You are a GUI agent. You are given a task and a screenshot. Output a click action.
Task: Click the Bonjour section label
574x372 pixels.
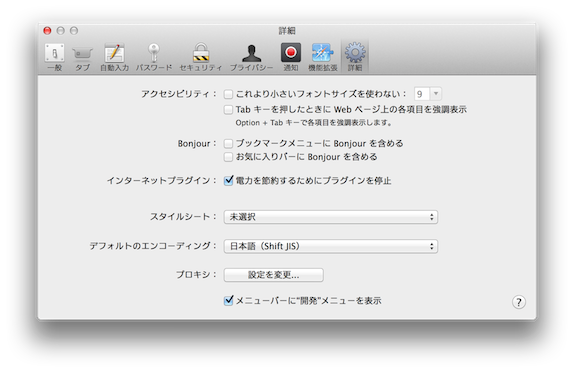tap(197, 144)
